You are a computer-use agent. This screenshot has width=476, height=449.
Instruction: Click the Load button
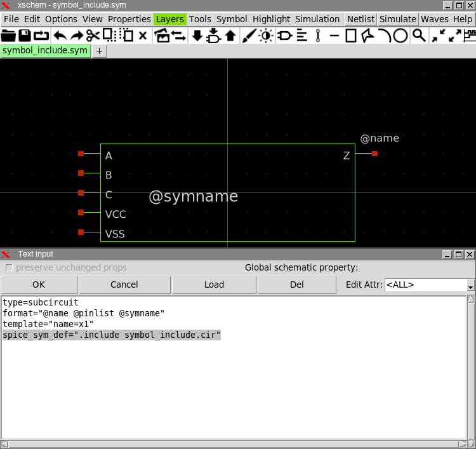tap(214, 285)
